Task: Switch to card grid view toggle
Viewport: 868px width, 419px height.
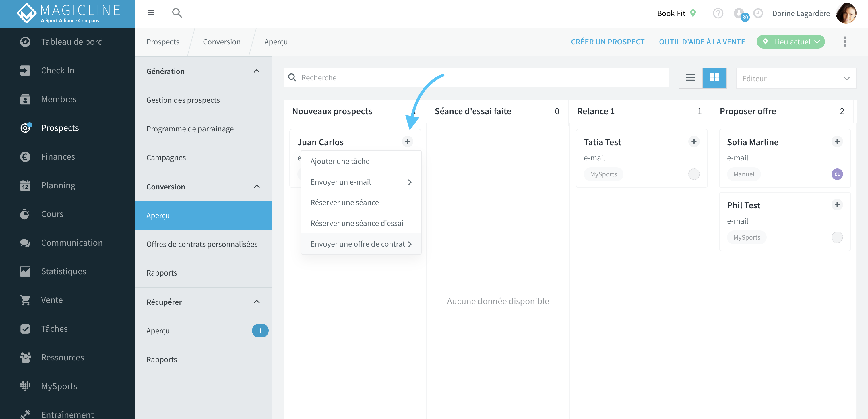Action: pyautogui.click(x=714, y=78)
